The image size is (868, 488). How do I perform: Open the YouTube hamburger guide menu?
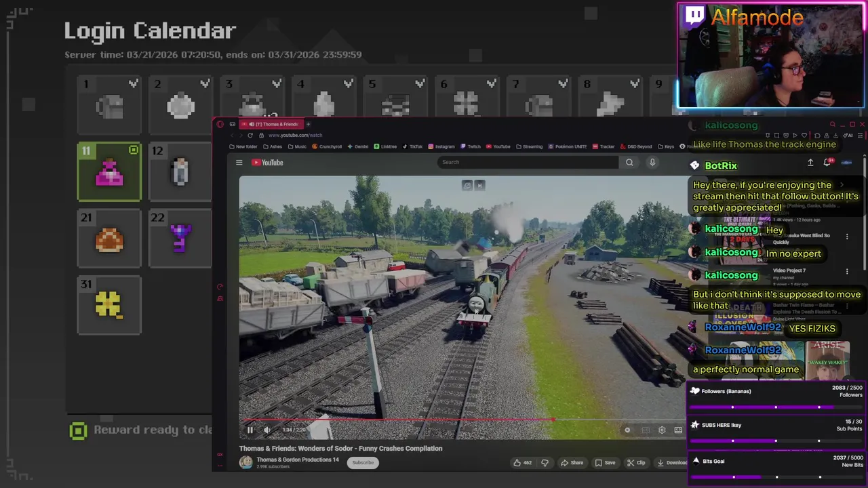pyautogui.click(x=239, y=162)
